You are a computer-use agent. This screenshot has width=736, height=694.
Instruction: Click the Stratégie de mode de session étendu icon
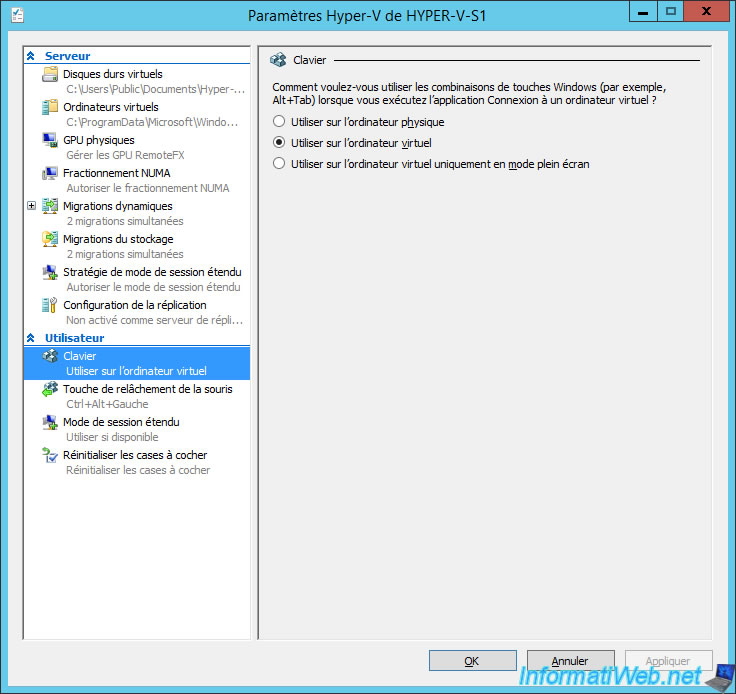point(50,272)
